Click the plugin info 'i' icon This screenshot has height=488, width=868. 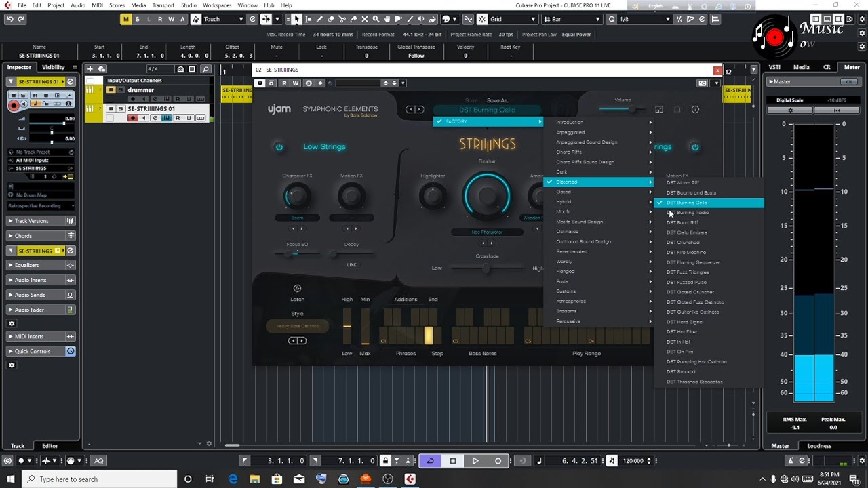click(695, 110)
